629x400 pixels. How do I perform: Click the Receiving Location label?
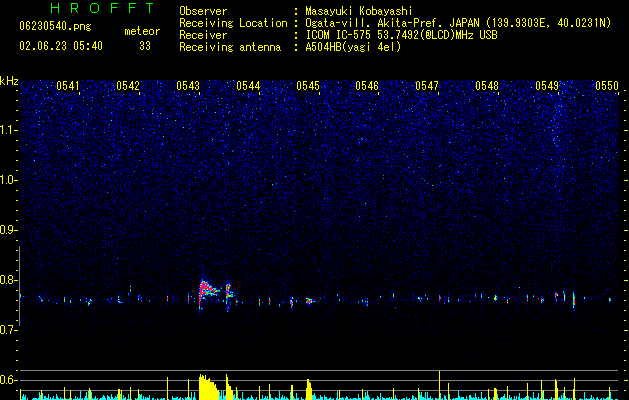(233, 23)
